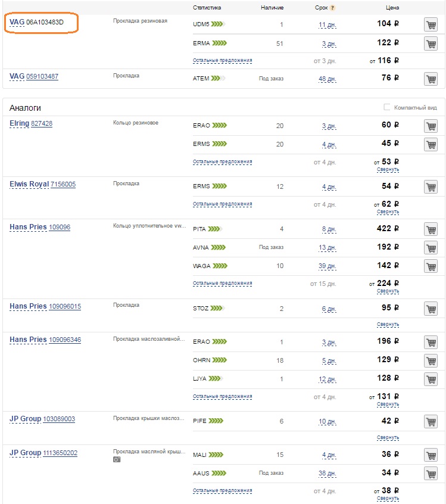Image resolution: width=446 pixels, height=504 pixels.
Task: Click the 48 дн. delivery term for ATEM
Action: pos(328,79)
